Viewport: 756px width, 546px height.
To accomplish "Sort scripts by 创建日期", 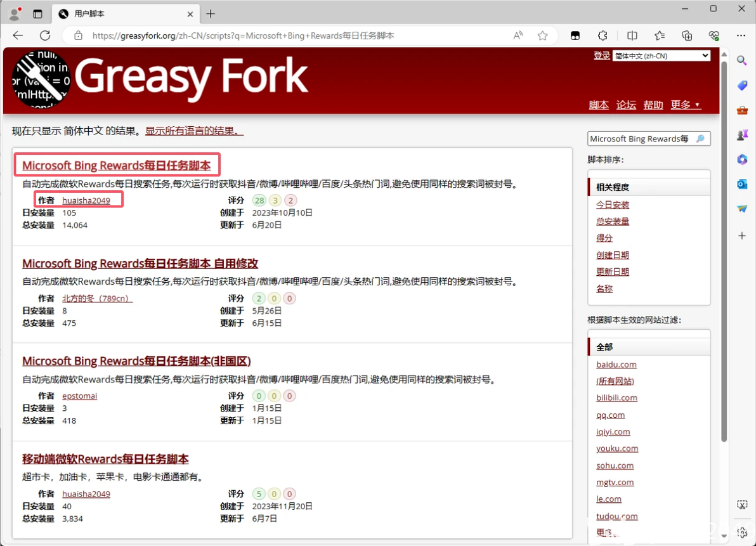I will (x=612, y=255).
